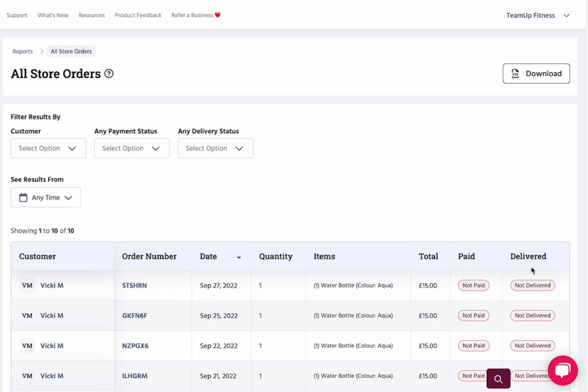Viewport: 588px width, 392px height.
Task: Click the breadcrumb chevron separator after Reports
Action: 42,52
